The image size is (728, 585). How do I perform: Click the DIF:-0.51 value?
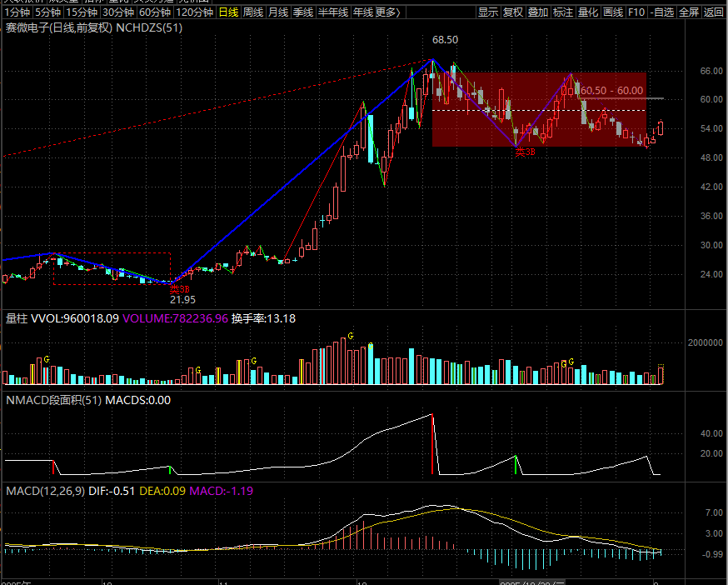pyautogui.click(x=112, y=491)
